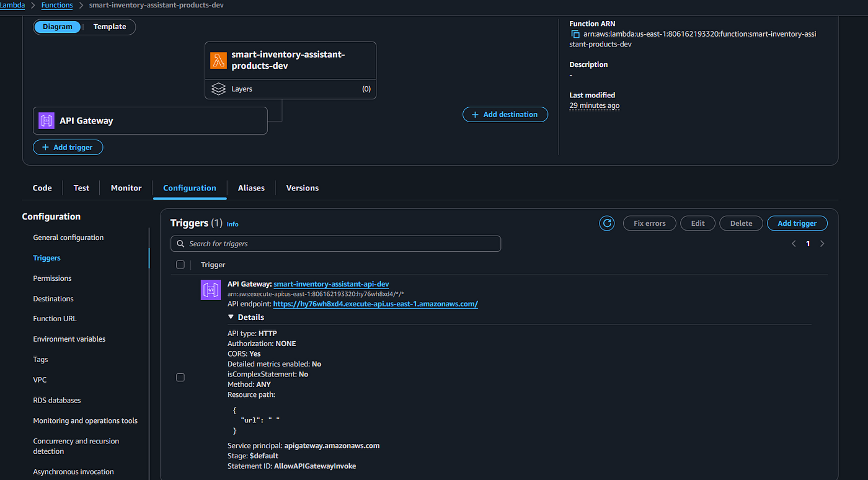Screen dimensions: 868x480
Task: Open Environment variables settings
Action: [x=69, y=339]
